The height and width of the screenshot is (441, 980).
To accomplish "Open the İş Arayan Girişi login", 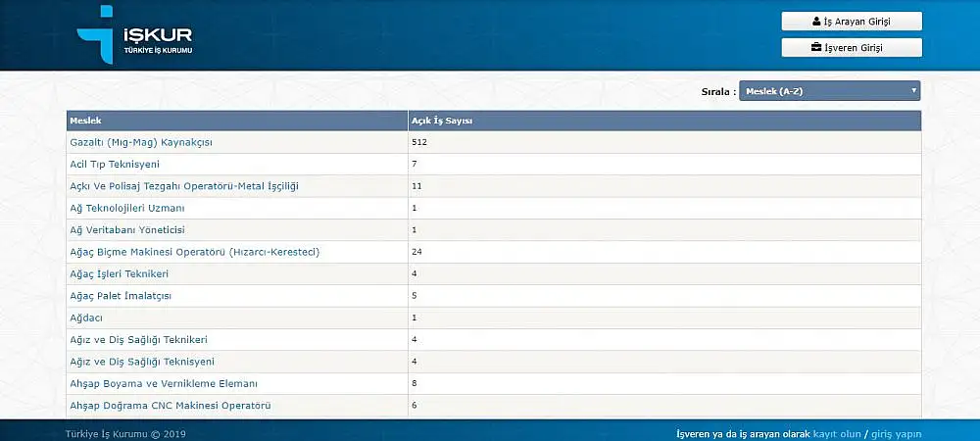I will click(852, 21).
